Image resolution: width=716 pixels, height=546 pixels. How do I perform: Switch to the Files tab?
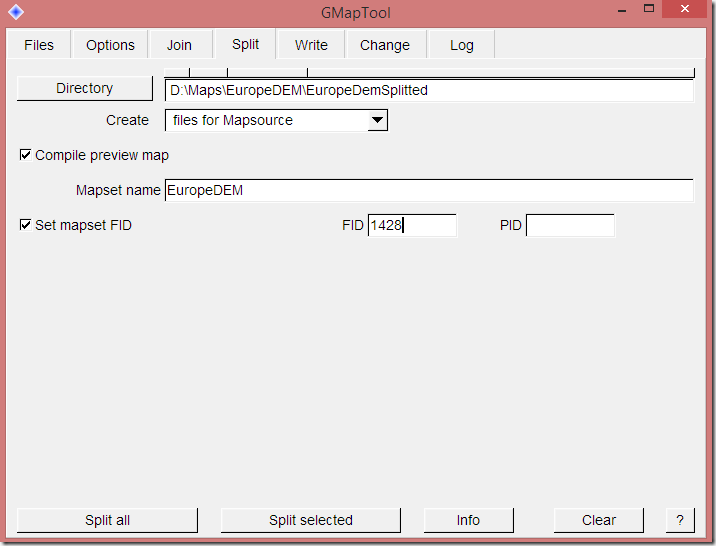pos(39,45)
